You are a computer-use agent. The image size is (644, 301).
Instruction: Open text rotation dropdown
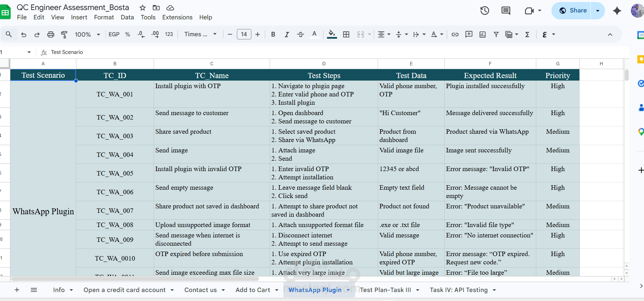[x=437, y=34]
